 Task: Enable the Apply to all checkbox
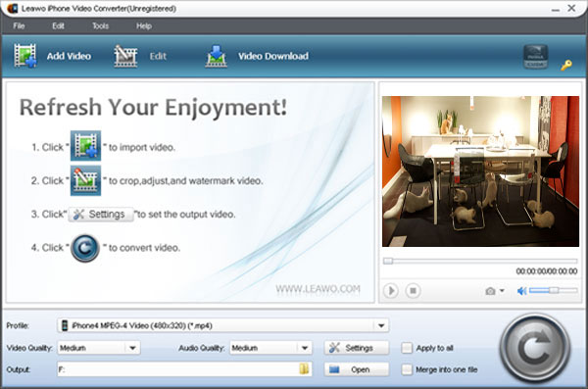pyautogui.click(x=407, y=348)
